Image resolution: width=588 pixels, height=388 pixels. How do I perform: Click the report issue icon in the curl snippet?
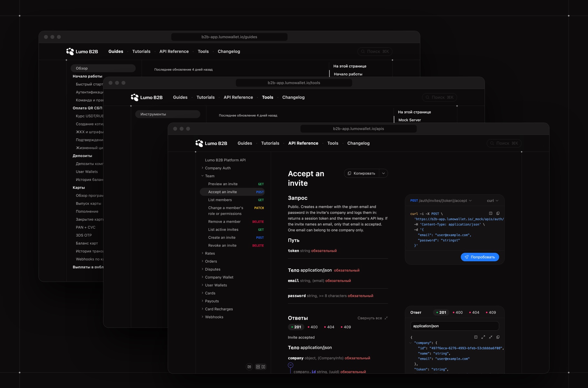click(491, 213)
